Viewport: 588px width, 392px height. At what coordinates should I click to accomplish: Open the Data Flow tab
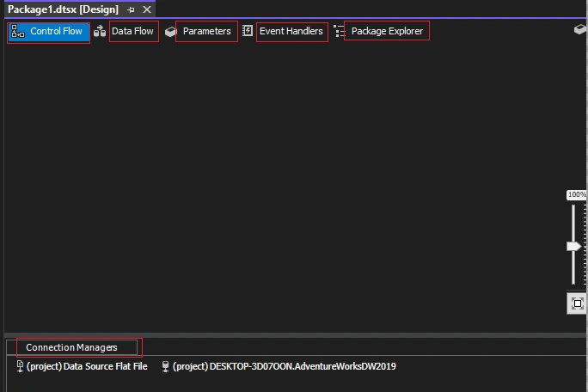coord(126,32)
